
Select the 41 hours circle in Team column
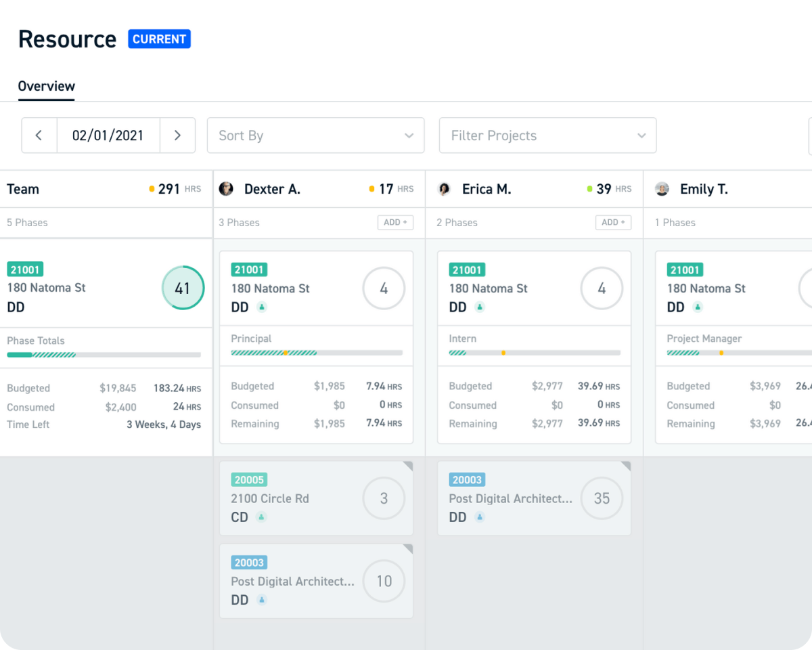tap(183, 288)
